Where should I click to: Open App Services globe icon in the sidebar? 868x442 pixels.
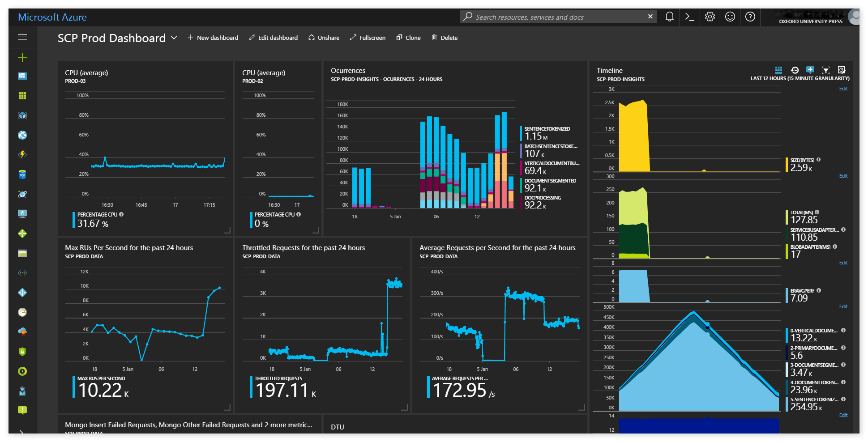point(22,135)
